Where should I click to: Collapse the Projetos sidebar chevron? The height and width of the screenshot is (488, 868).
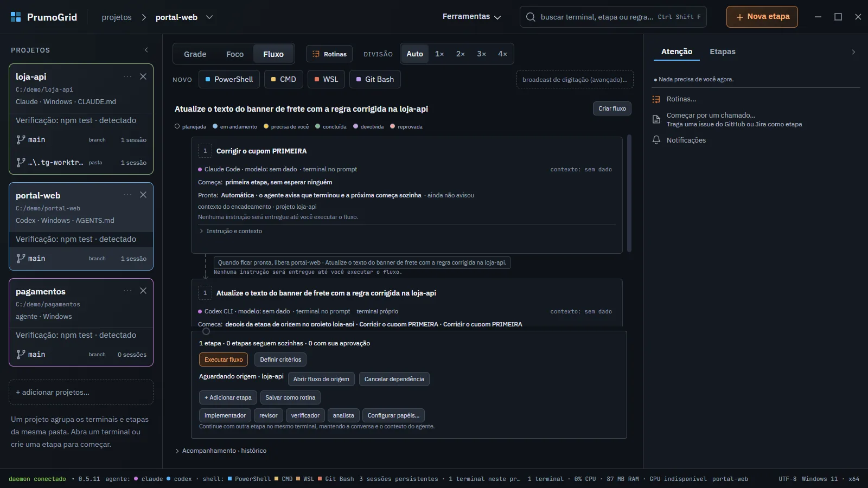click(x=146, y=50)
